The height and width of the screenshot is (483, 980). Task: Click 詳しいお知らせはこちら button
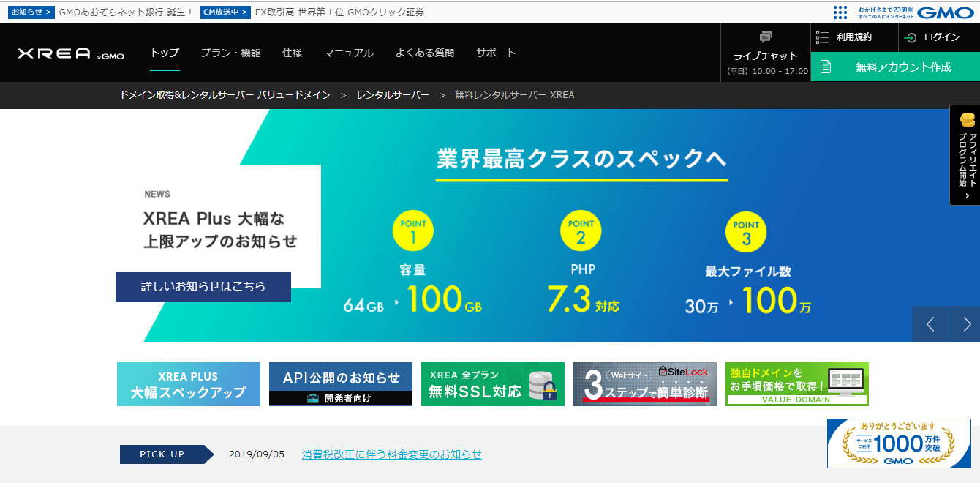coord(203,287)
